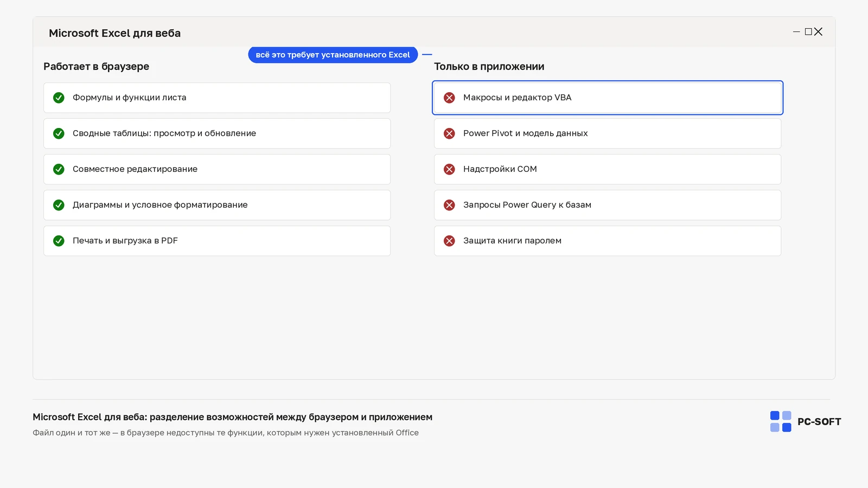This screenshot has height=488, width=868.
Task: Click green check icon beside Совместное редактирование
Action: pyautogui.click(x=59, y=169)
